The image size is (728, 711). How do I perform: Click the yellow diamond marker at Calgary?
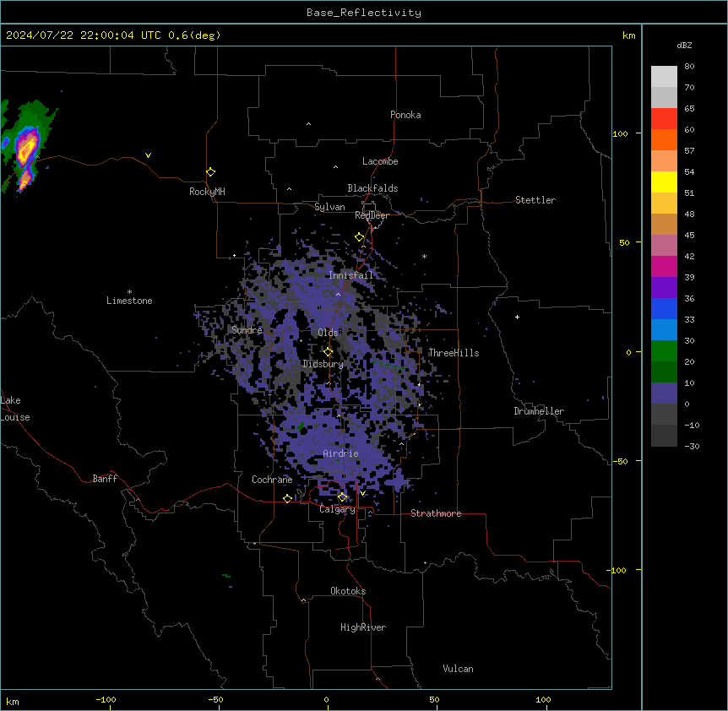tap(342, 497)
